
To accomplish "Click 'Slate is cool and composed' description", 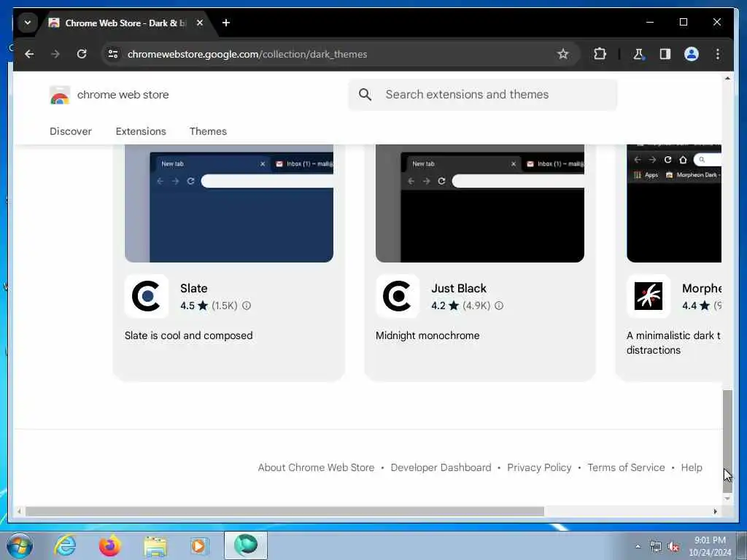I will click(189, 335).
